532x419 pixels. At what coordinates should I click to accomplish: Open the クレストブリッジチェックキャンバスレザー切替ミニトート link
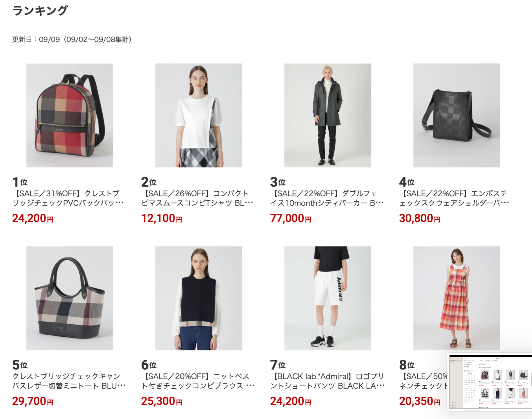click(x=69, y=381)
